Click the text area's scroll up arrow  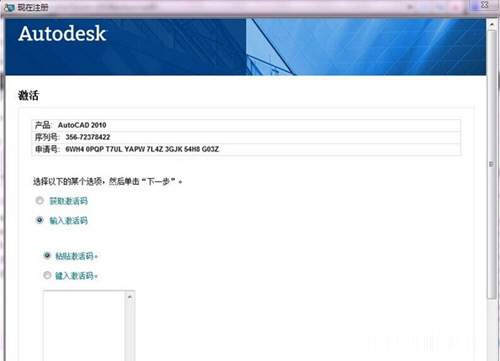tap(130, 296)
